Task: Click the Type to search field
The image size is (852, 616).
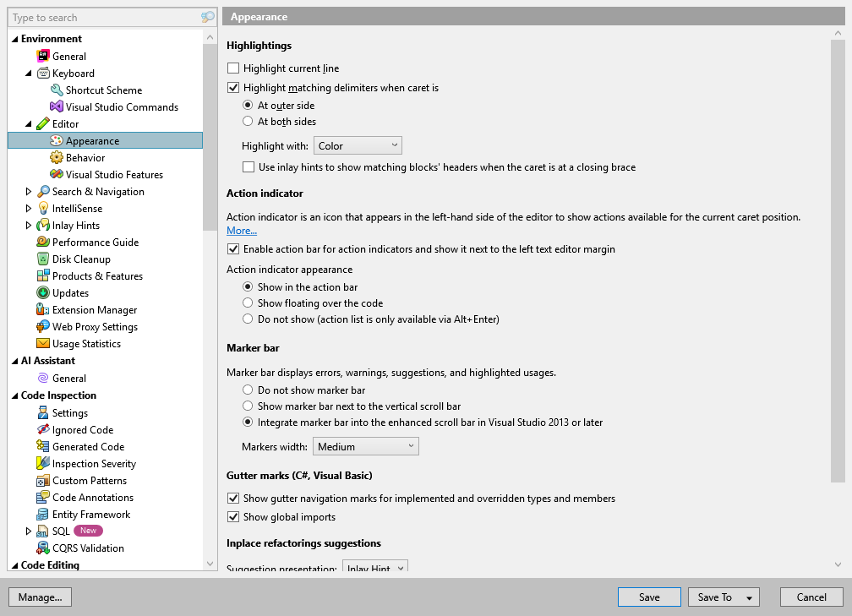Action: (101, 17)
